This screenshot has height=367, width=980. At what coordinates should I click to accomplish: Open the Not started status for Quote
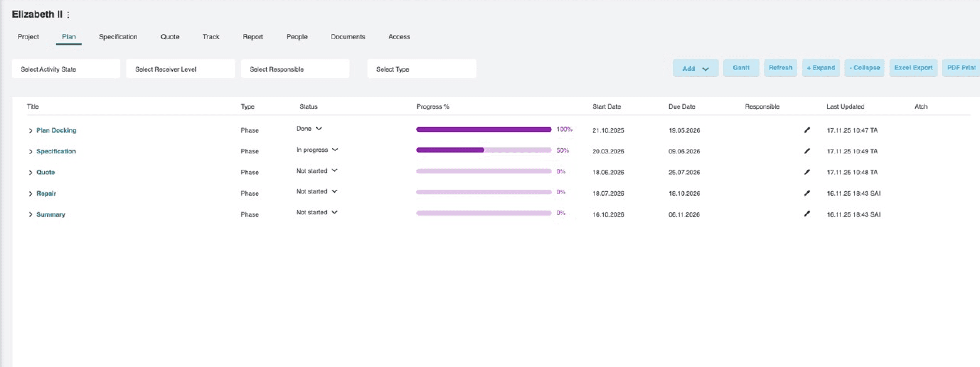[x=317, y=170]
